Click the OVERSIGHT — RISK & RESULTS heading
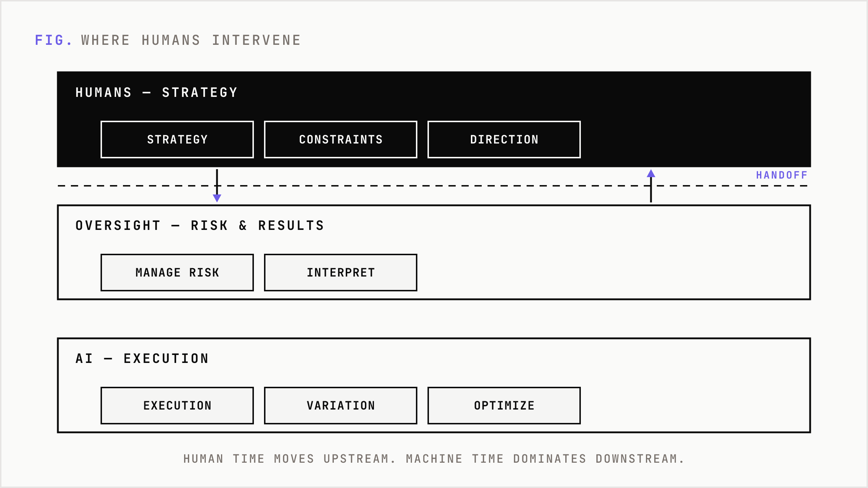868x488 pixels. click(x=200, y=226)
